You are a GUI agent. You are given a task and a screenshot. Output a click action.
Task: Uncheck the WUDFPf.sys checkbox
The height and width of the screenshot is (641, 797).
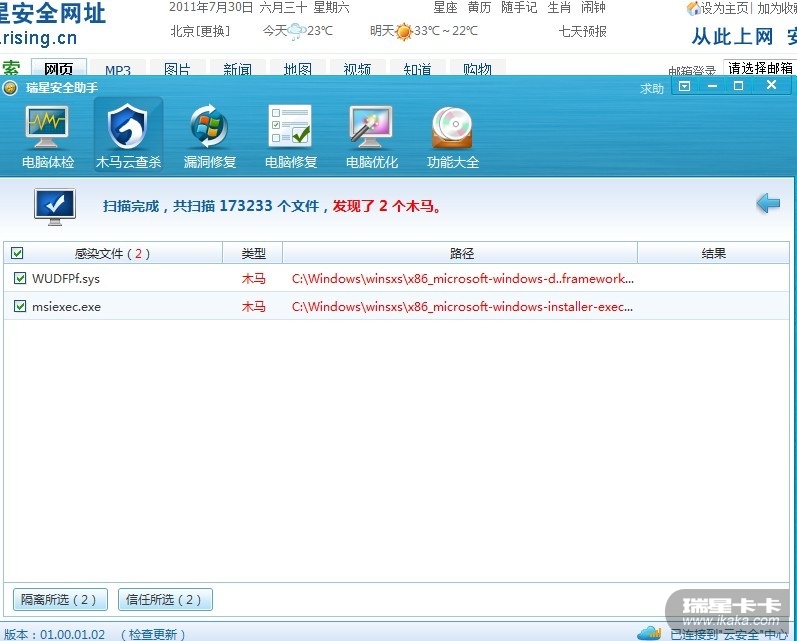coord(20,278)
